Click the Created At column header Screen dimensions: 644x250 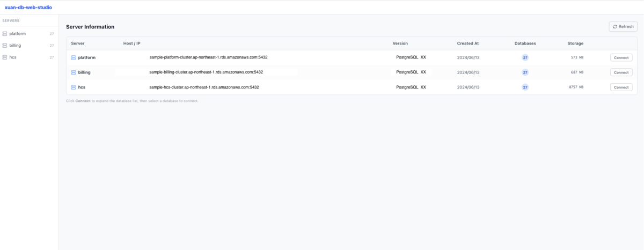point(469,43)
